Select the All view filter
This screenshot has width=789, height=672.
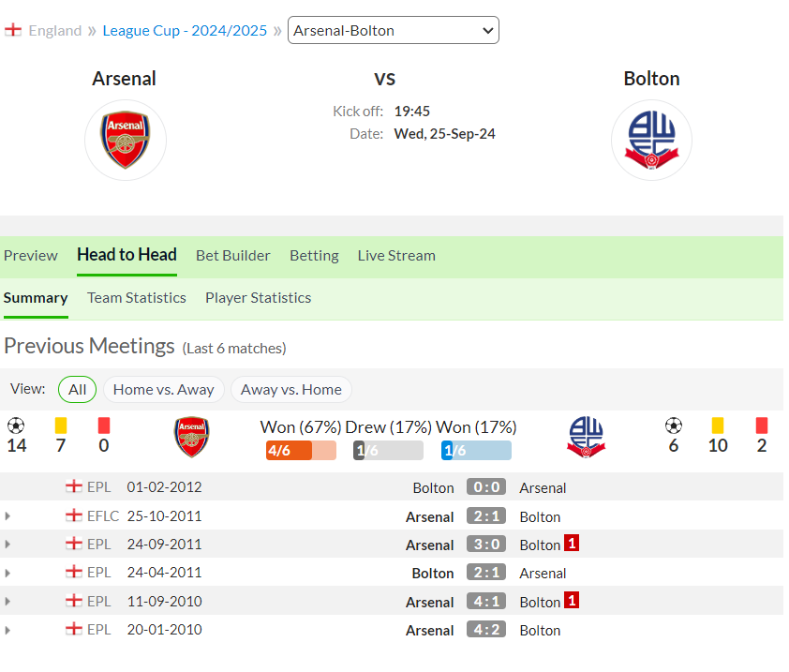78,390
